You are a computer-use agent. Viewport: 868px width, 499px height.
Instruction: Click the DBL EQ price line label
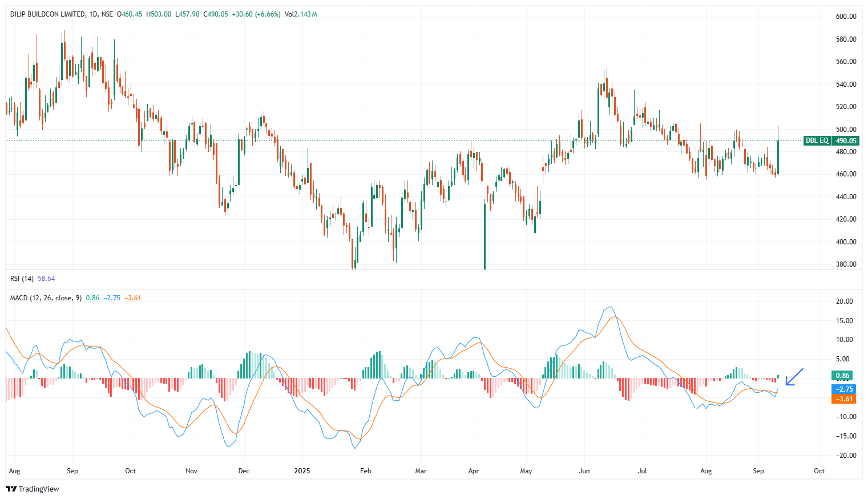tap(817, 140)
